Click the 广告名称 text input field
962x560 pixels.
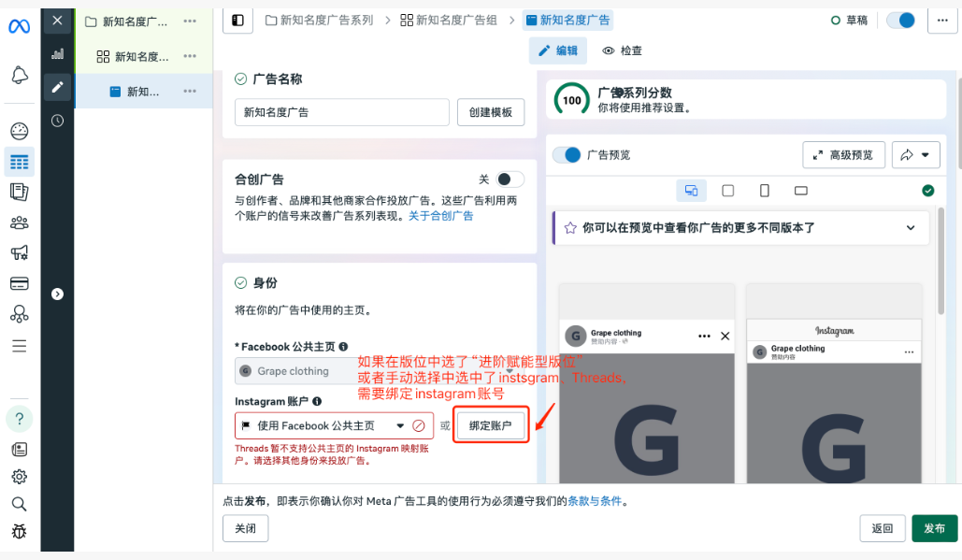click(x=342, y=112)
